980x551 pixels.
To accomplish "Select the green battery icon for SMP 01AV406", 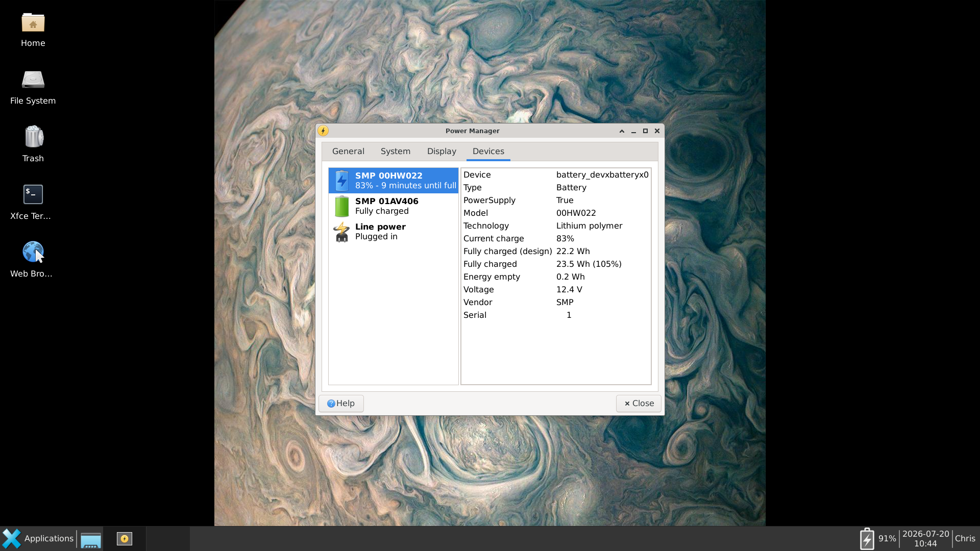I will pyautogui.click(x=342, y=206).
